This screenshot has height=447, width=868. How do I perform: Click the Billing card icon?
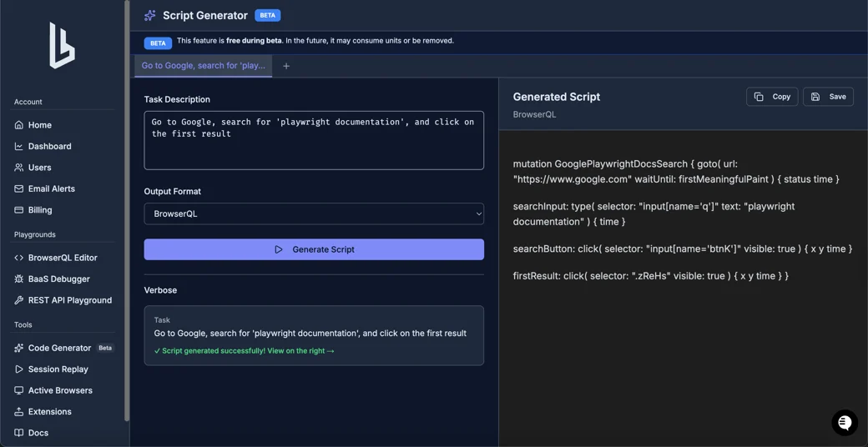pos(19,209)
